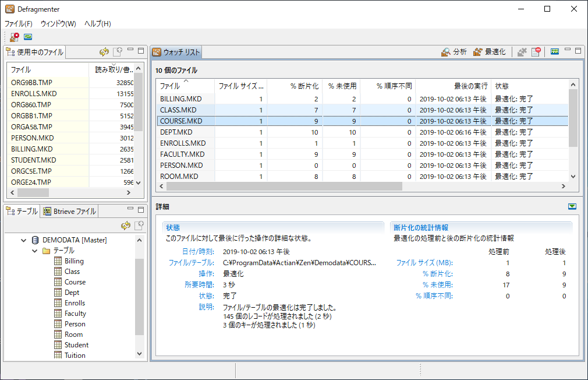Click the stop-defragment icon in main toolbar

(x=15, y=37)
